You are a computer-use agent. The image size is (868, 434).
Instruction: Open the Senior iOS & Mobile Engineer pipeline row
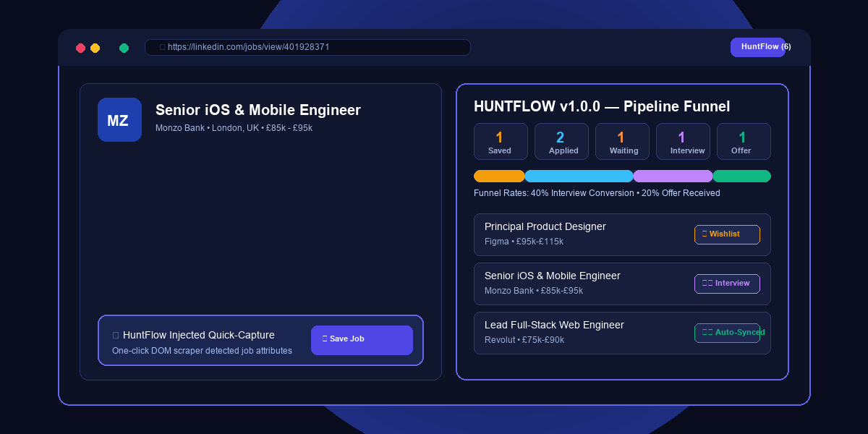(622, 284)
